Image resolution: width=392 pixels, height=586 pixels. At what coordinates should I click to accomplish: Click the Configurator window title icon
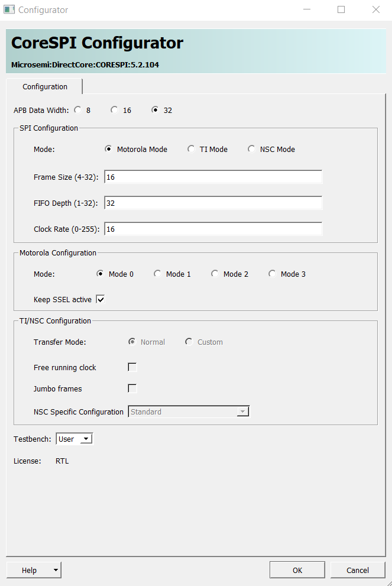pos(9,10)
